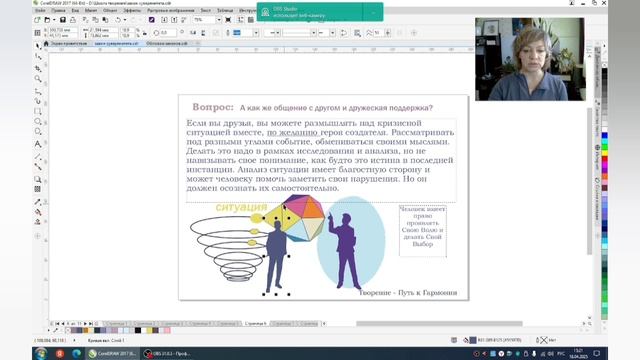Screen dimensions: 640x360
Task: Select the Interactive Fill tool
Action: pyautogui.click(x=38, y=212)
